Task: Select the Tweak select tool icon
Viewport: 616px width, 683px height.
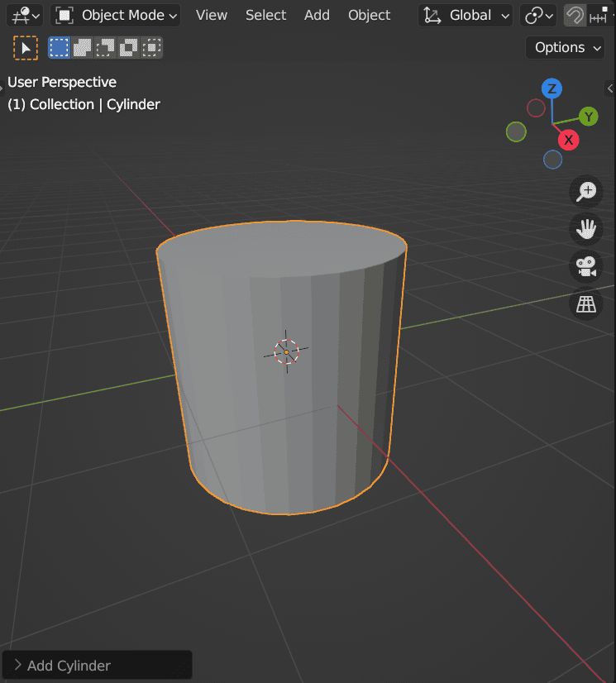Action: point(26,48)
